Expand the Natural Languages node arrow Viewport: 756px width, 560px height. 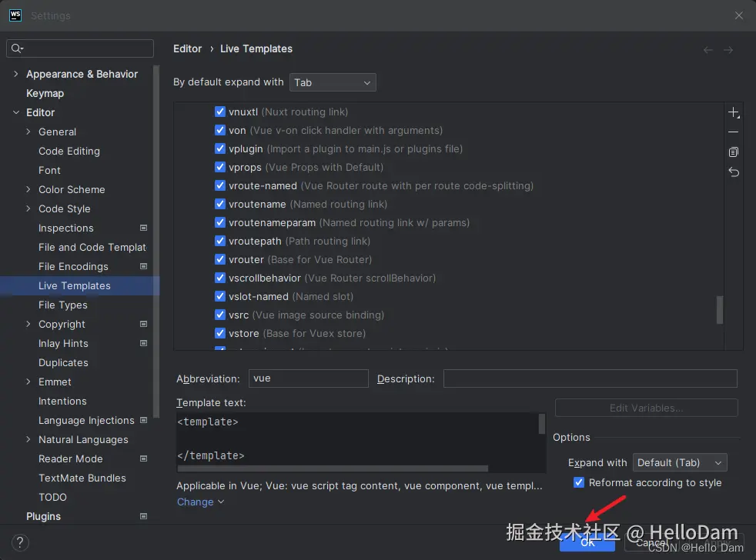(x=28, y=439)
